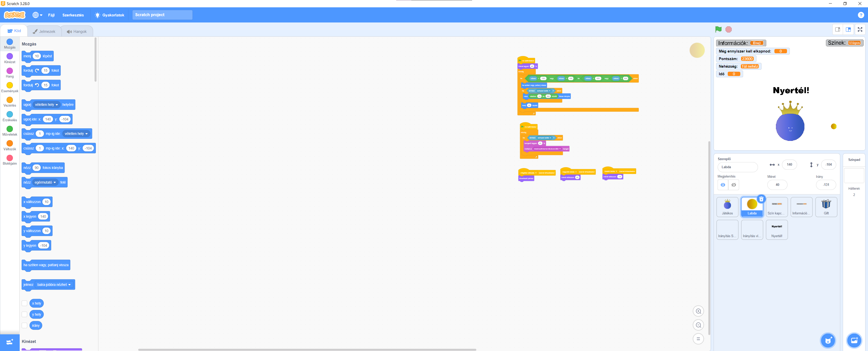
Task: Hide the sprite using crossed-eye toggle
Action: point(734,185)
